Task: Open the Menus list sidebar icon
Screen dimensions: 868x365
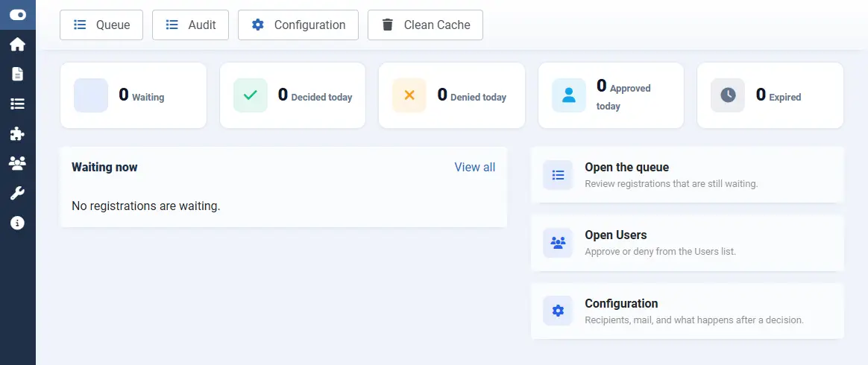Action: (18, 104)
